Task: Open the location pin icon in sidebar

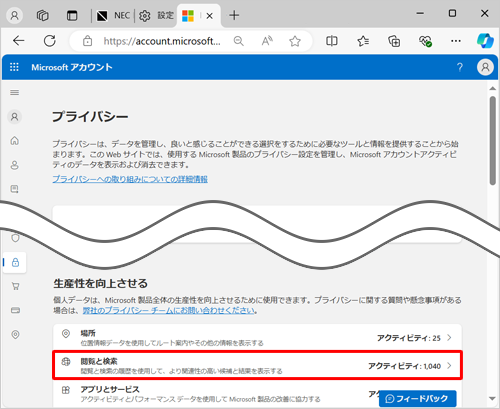Action: (15, 334)
